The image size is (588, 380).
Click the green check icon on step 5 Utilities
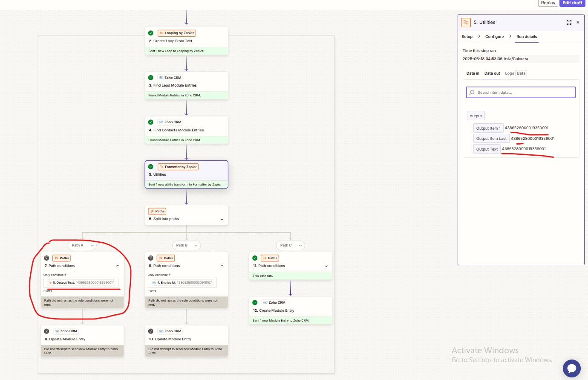click(151, 167)
